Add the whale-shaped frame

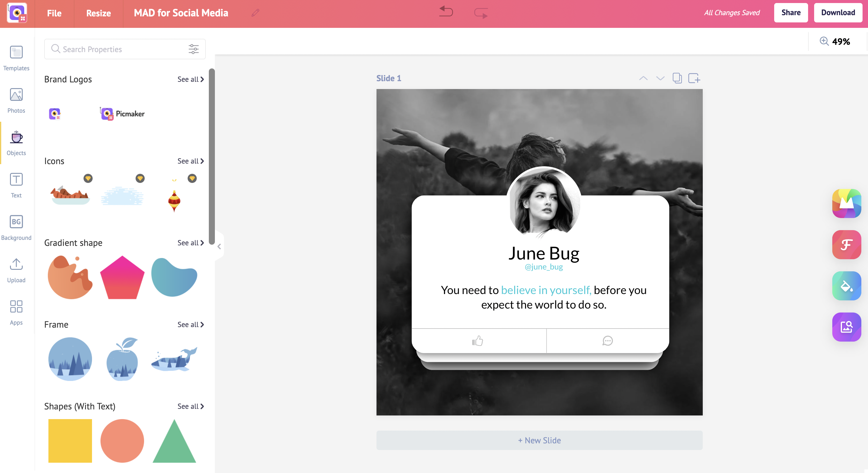pyautogui.click(x=174, y=359)
